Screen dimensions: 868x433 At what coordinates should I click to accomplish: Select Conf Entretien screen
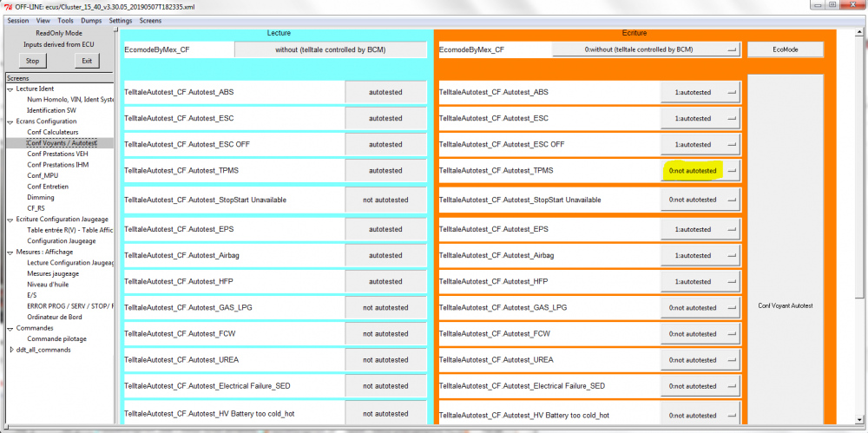click(x=48, y=187)
